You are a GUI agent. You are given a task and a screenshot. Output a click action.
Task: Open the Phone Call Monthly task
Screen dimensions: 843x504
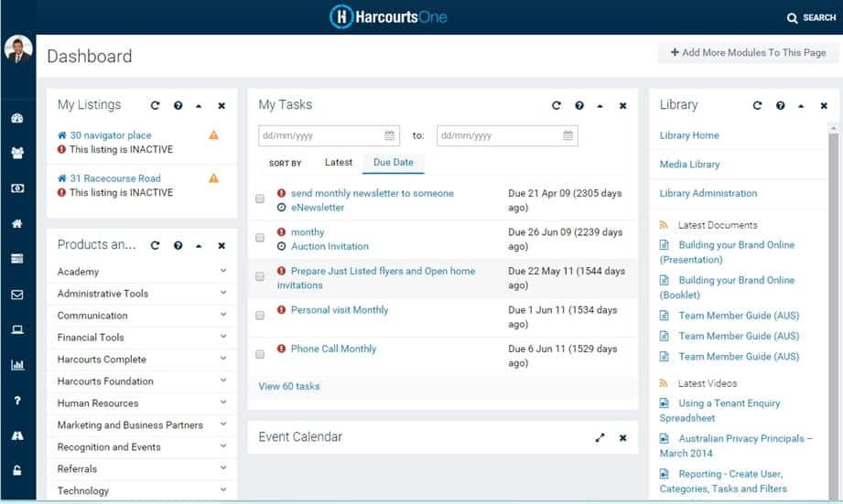click(333, 349)
